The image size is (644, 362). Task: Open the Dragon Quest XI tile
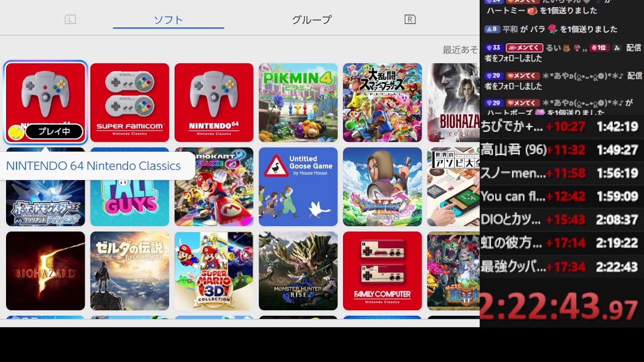382,187
